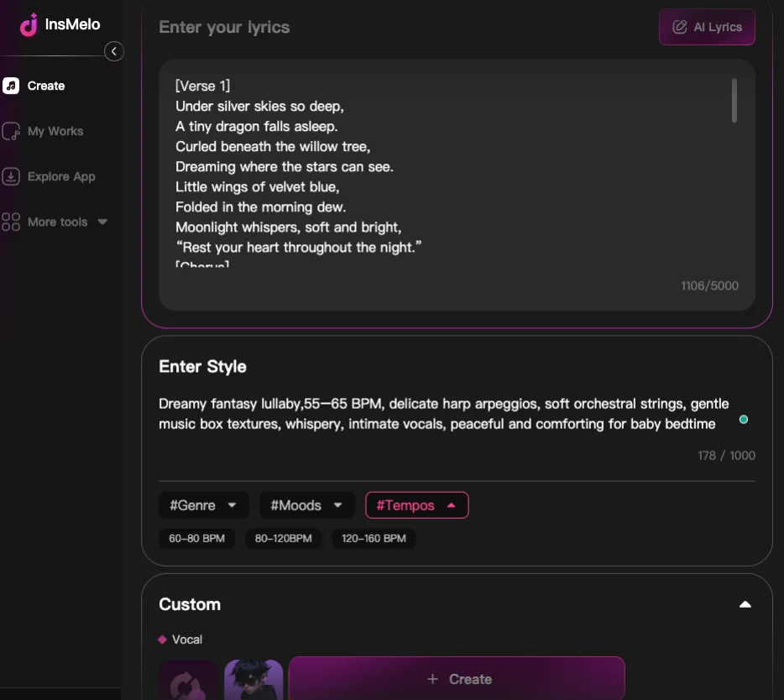The width and height of the screenshot is (784, 700).
Task: Click the line 'Dreaming where the stars can see.'
Action: 285,167
